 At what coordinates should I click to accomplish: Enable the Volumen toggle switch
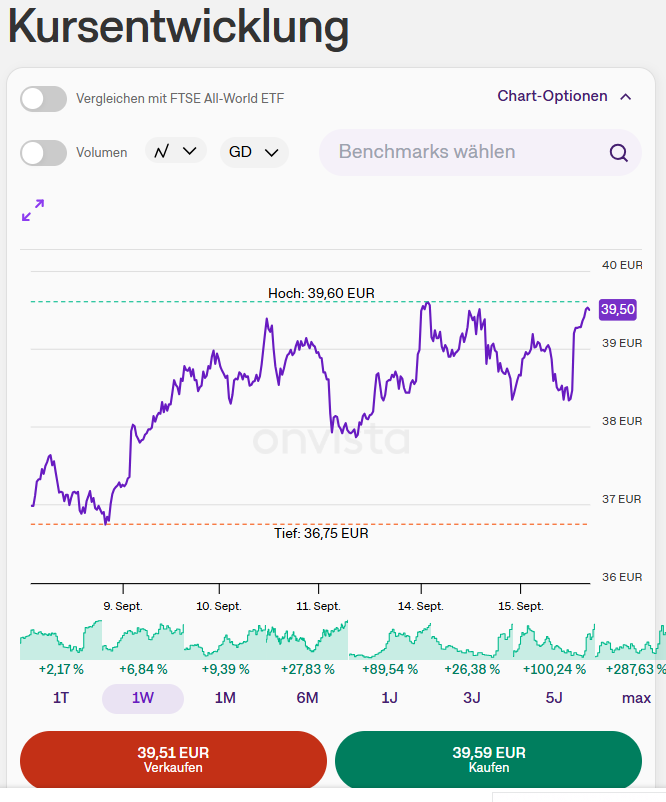pos(43,153)
